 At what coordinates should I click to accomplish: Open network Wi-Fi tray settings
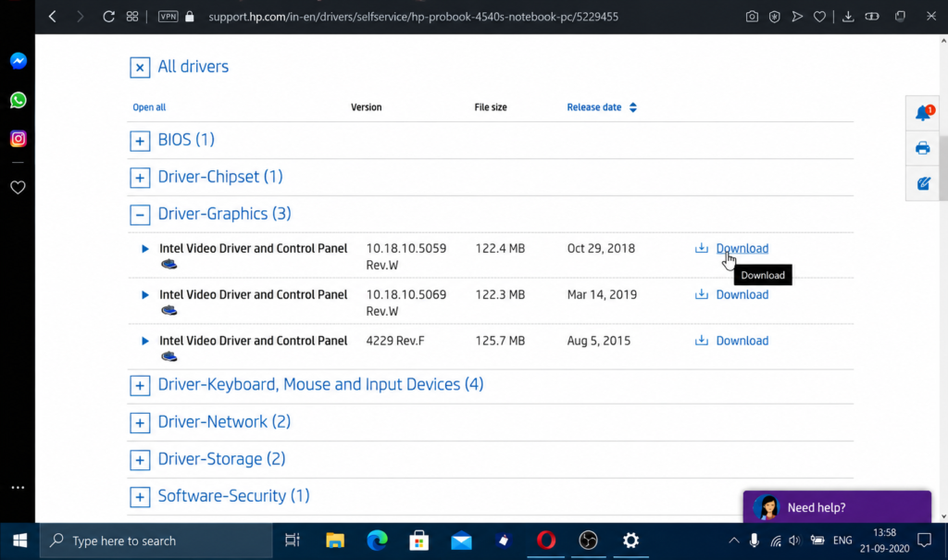coord(776,541)
